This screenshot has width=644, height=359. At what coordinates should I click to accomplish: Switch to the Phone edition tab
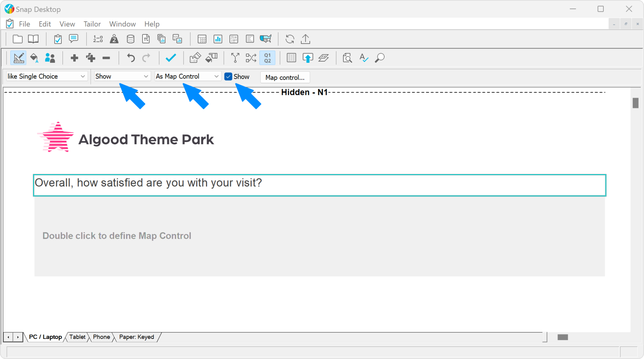tap(101, 337)
